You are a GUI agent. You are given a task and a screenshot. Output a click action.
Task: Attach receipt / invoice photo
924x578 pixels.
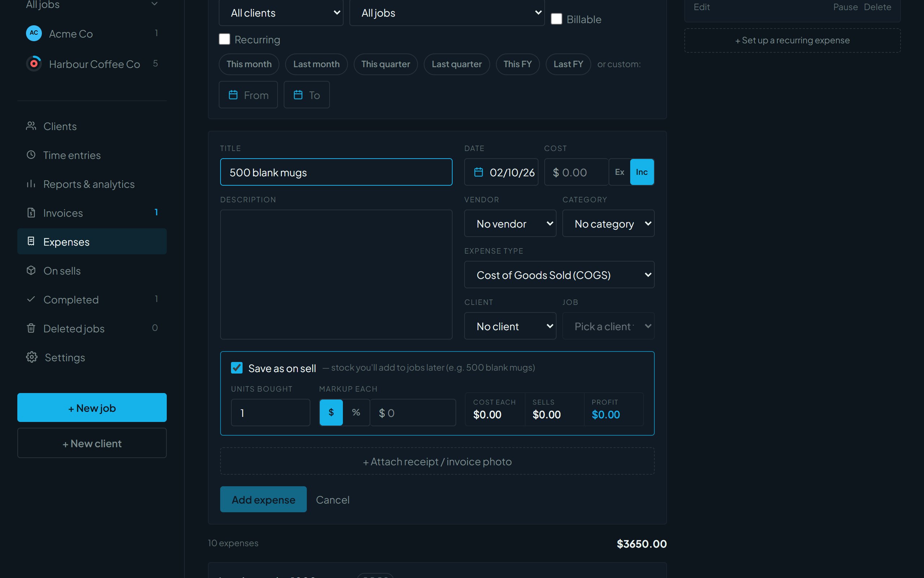437,461
